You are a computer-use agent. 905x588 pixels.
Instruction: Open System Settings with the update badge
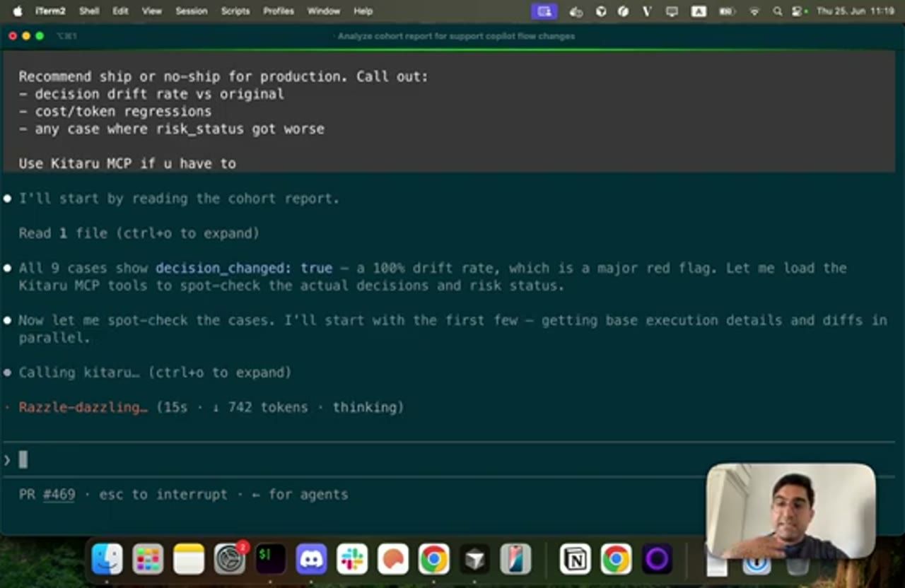click(230, 559)
